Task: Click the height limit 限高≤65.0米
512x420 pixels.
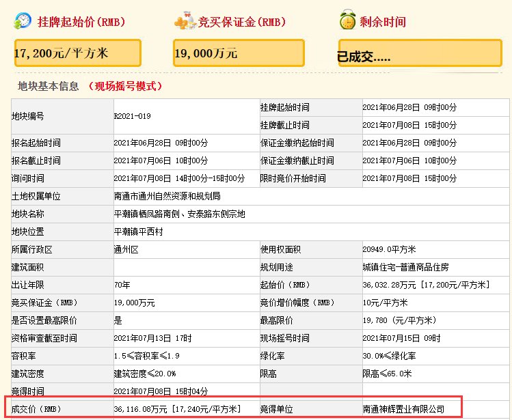Action: [388, 374]
